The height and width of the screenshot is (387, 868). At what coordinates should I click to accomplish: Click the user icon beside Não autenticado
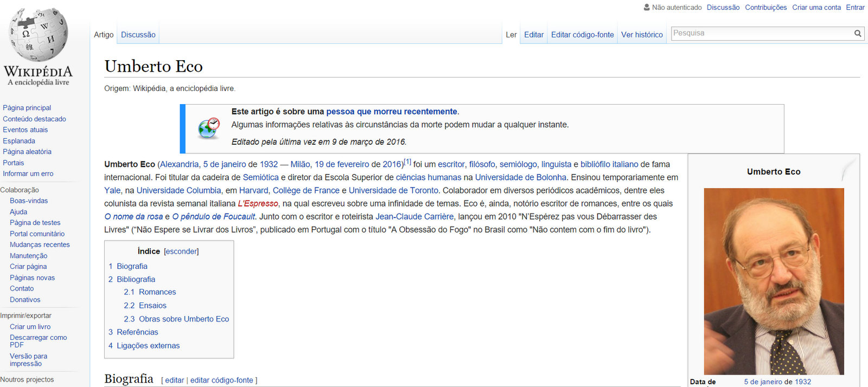click(x=647, y=8)
